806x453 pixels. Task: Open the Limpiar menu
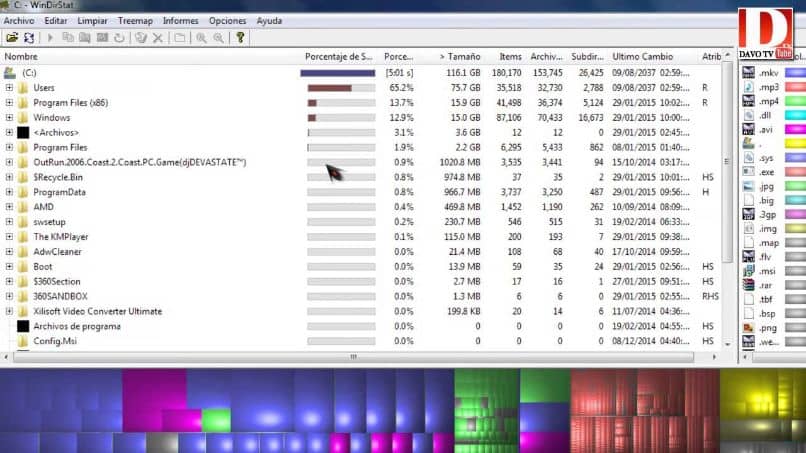(93, 21)
